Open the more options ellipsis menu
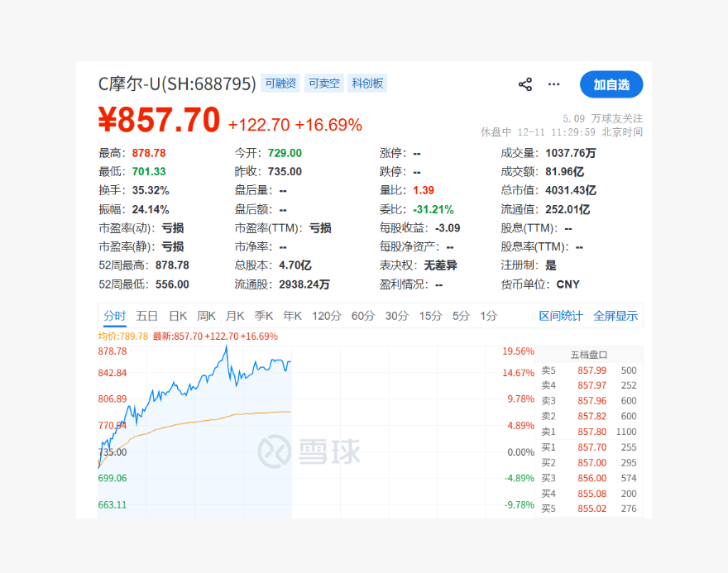Image resolution: width=728 pixels, height=573 pixels. tap(553, 84)
